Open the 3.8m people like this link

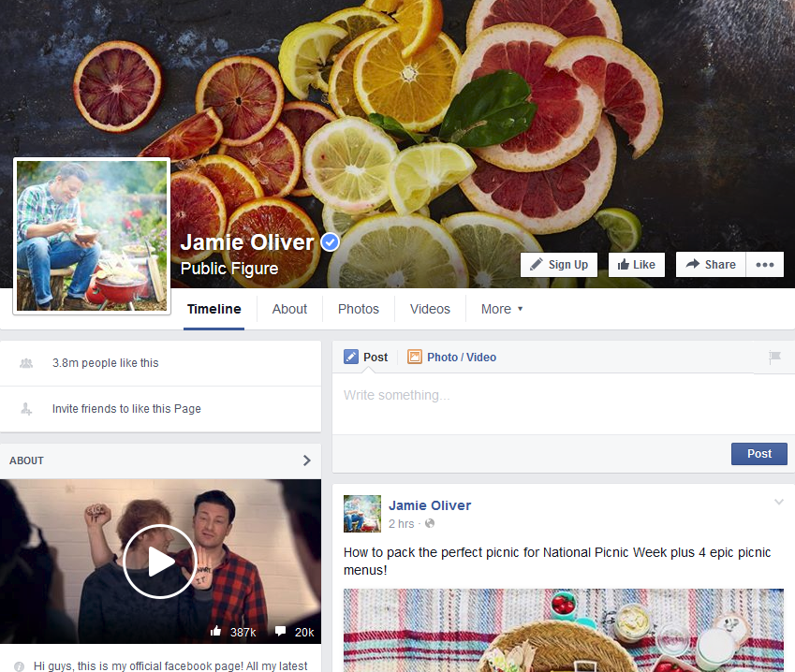[106, 363]
